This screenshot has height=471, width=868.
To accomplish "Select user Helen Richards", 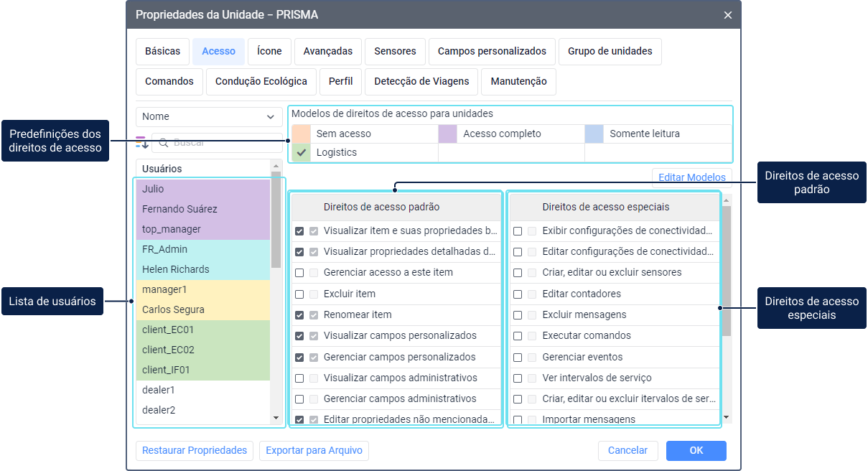I will pyautogui.click(x=203, y=270).
